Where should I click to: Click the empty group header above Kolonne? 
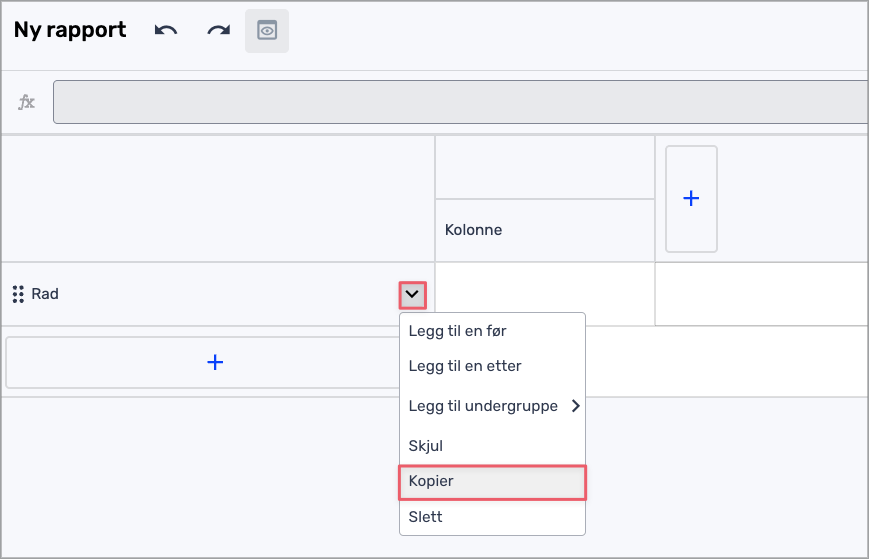point(545,167)
